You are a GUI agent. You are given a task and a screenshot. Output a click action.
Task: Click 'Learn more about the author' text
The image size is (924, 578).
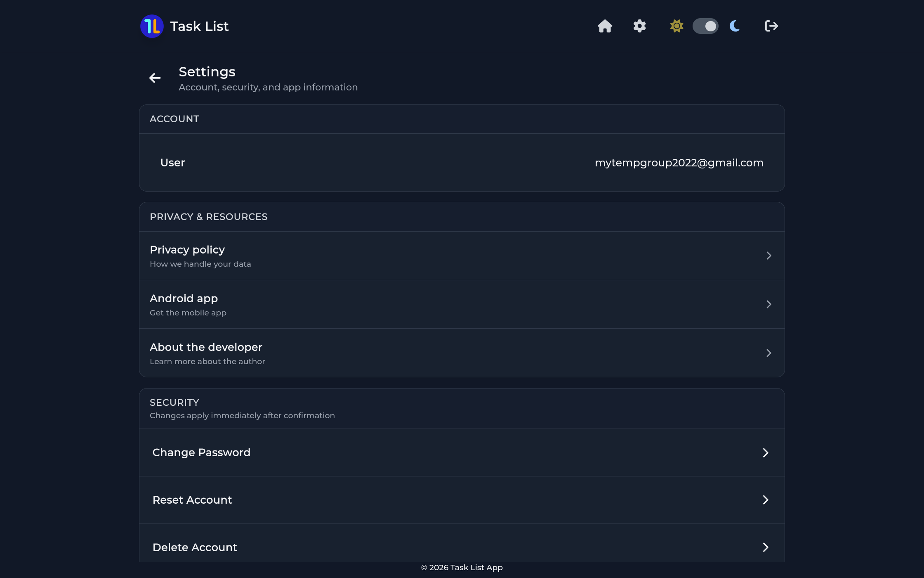[207, 362]
